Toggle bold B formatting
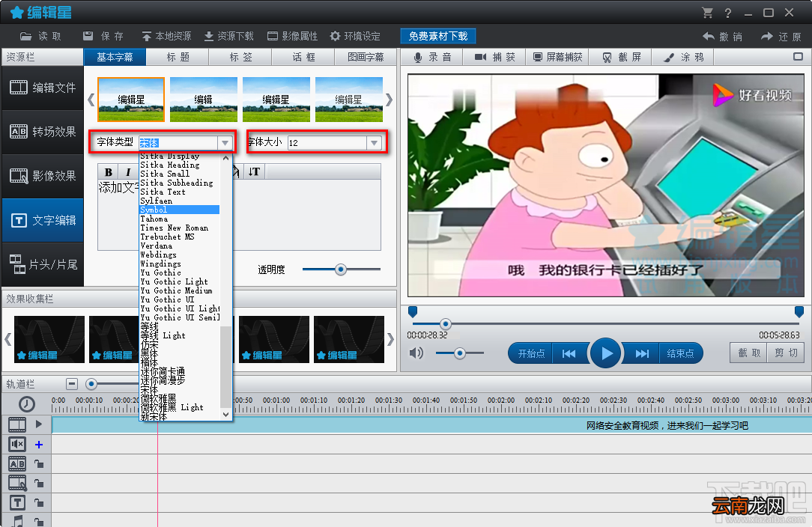812x527 pixels. [108, 172]
